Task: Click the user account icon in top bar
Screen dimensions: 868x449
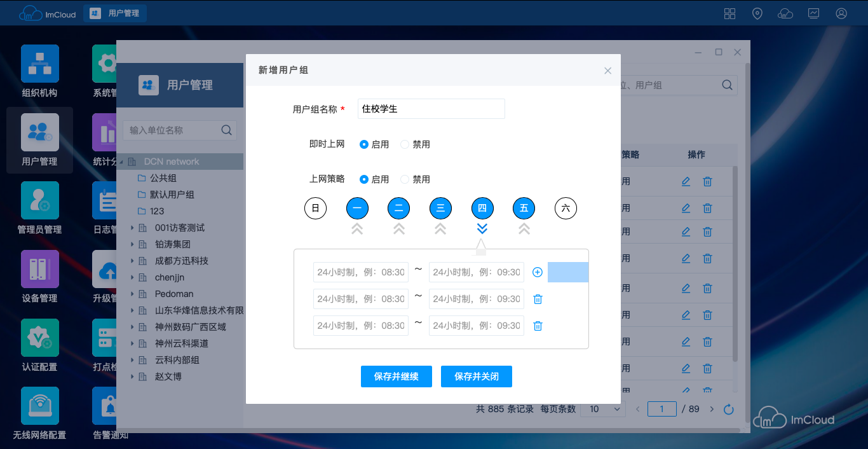Action: click(841, 13)
